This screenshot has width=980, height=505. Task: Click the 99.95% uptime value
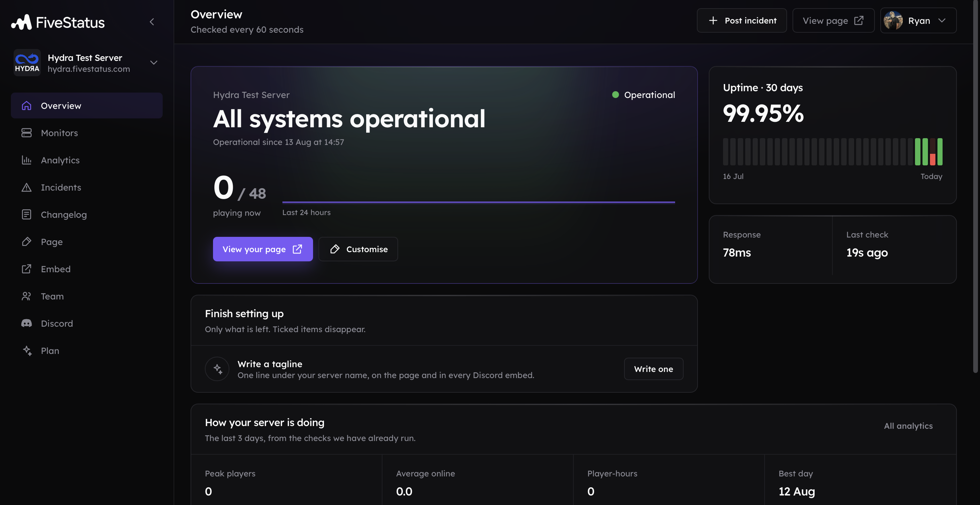click(763, 113)
